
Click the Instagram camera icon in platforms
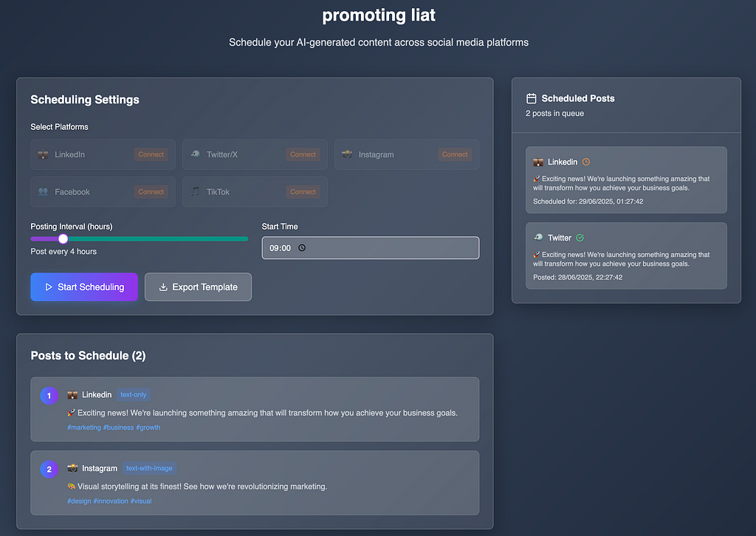click(x=346, y=154)
